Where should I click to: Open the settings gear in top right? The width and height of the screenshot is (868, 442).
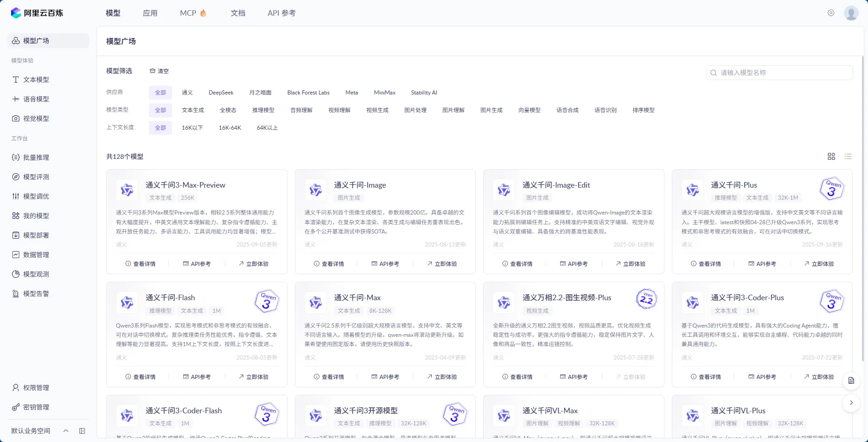tap(831, 13)
